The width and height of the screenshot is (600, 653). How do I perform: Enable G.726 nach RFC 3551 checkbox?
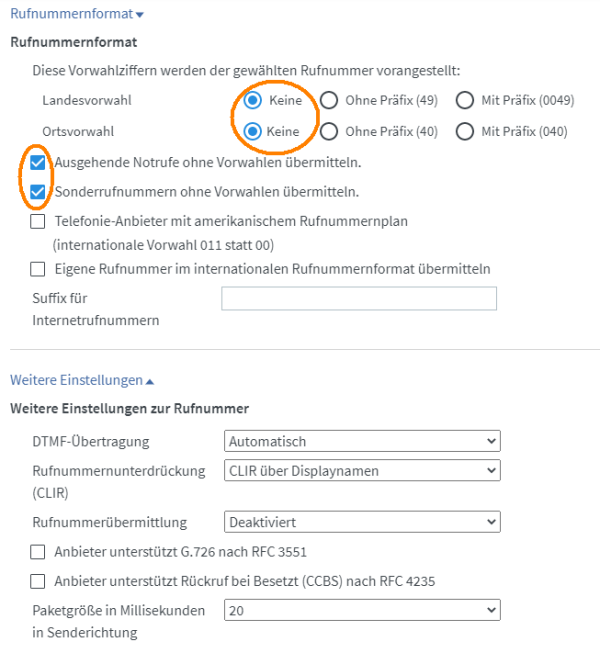coord(37,552)
